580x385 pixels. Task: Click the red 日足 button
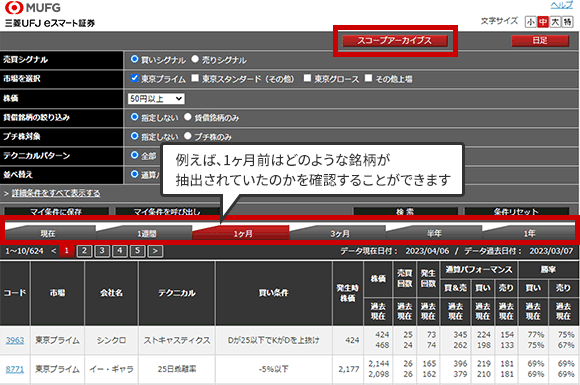click(x=540, y=41)
